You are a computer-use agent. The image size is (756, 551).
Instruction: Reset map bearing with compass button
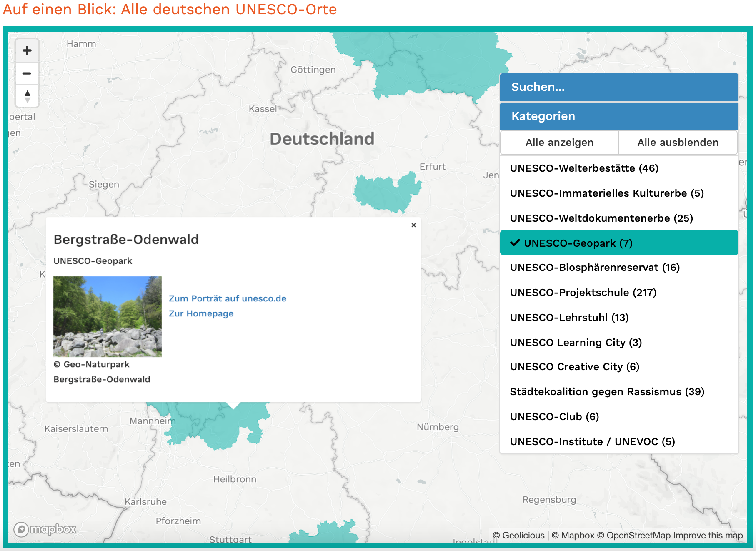point(27,96)
